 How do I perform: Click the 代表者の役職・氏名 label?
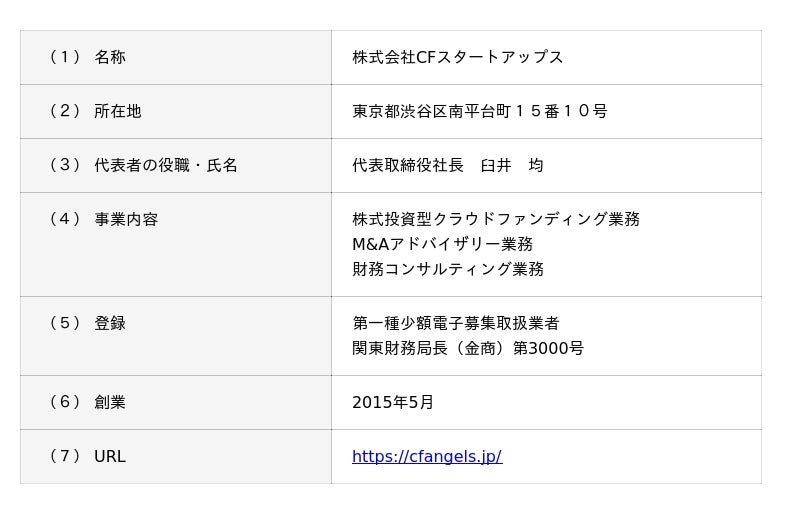166,165
